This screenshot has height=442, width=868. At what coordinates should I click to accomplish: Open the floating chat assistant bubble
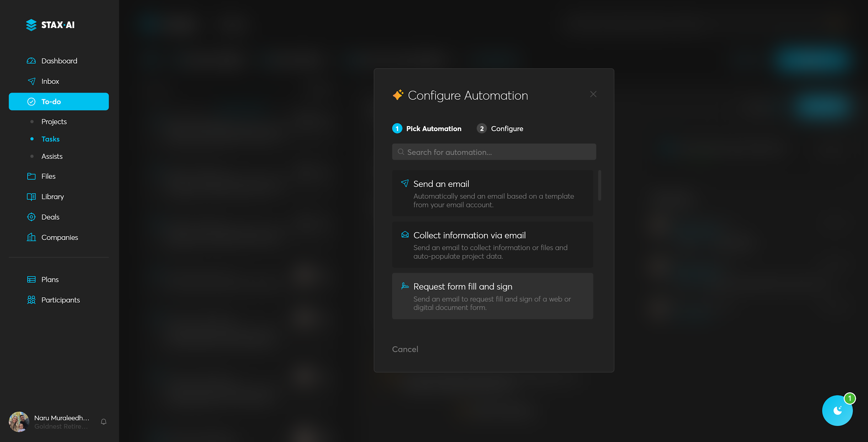[837, 410]
